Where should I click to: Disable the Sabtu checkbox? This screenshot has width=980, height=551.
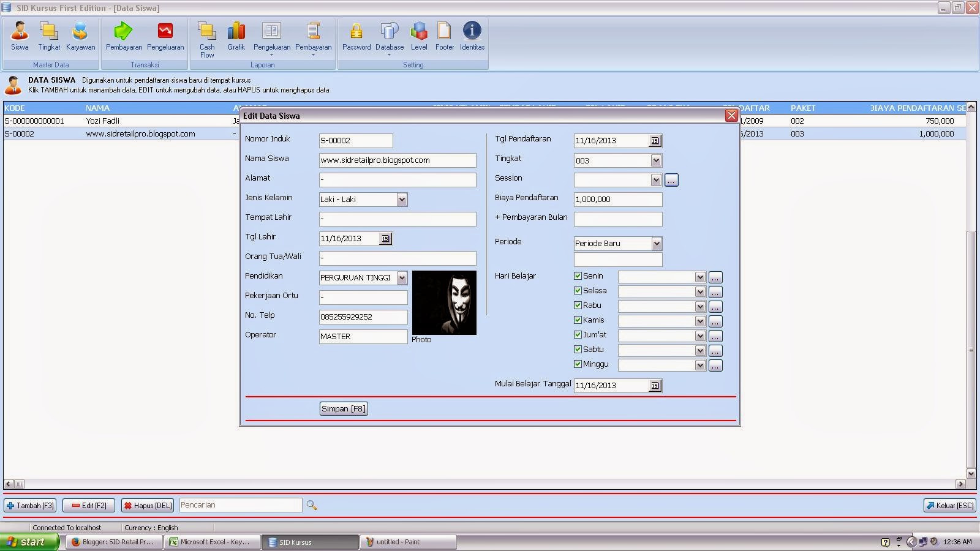point(578,349)
